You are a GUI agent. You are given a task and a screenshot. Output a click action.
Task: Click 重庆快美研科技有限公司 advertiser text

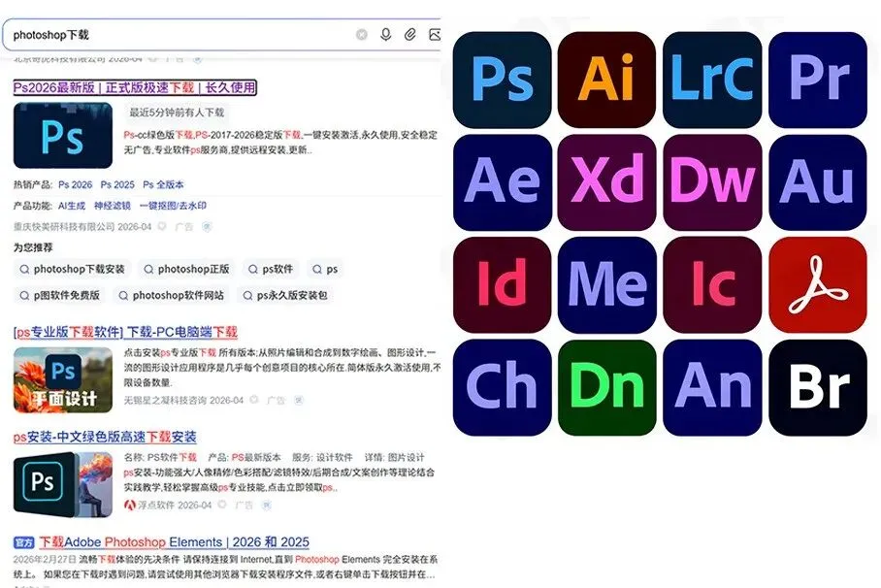[x=64, y=226]
